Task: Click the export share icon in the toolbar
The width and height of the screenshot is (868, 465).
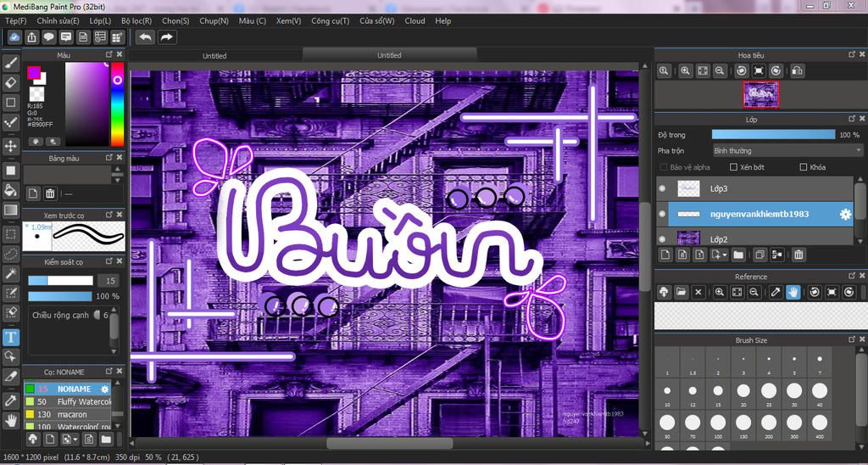Action: [31, 37]
